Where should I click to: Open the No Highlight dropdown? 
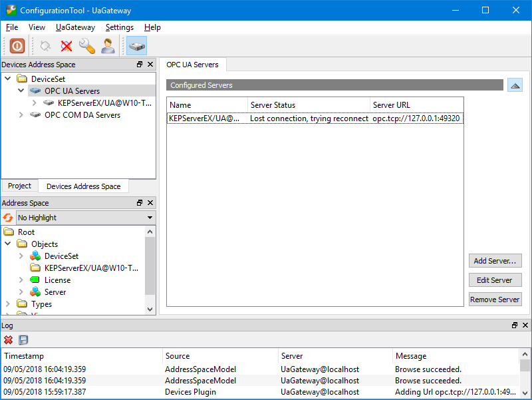click(149, 217)
